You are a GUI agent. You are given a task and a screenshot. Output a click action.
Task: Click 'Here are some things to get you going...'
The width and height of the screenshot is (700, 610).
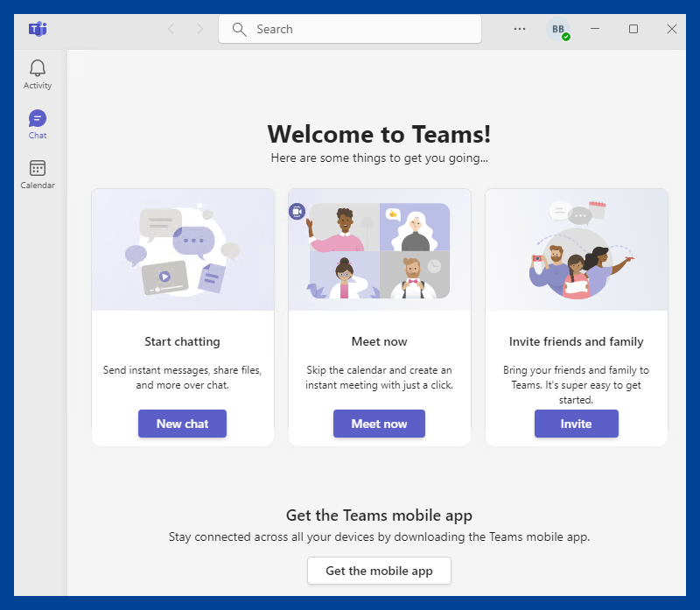(x=379, y=158)
